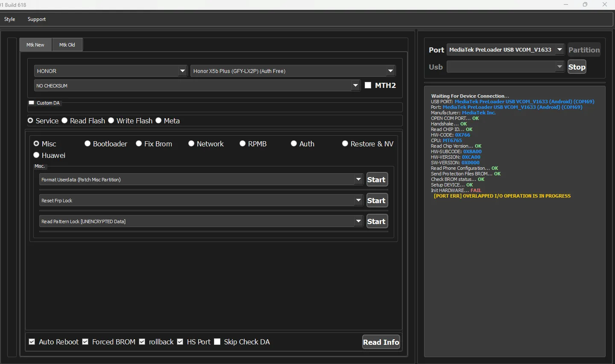Uncheck the Auto Reboot option
The height and width of the screenshot is (364, 615).
[x=32, y=342]
